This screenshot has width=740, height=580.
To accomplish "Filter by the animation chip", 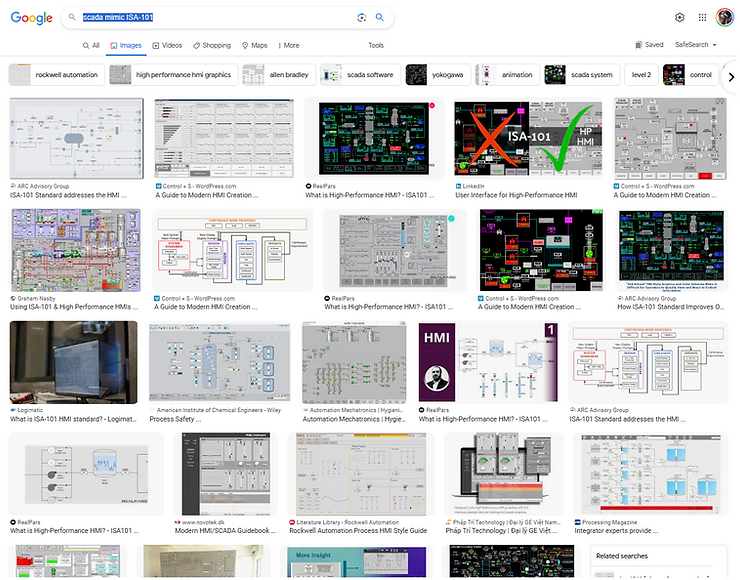I will 507,75.
